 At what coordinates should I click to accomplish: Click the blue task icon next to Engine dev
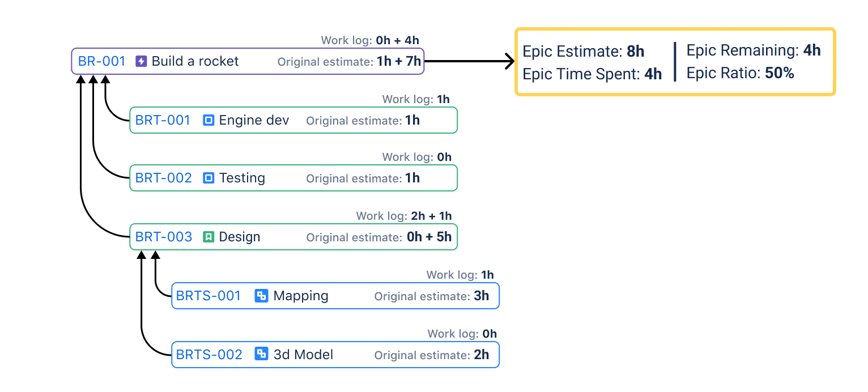209,120
